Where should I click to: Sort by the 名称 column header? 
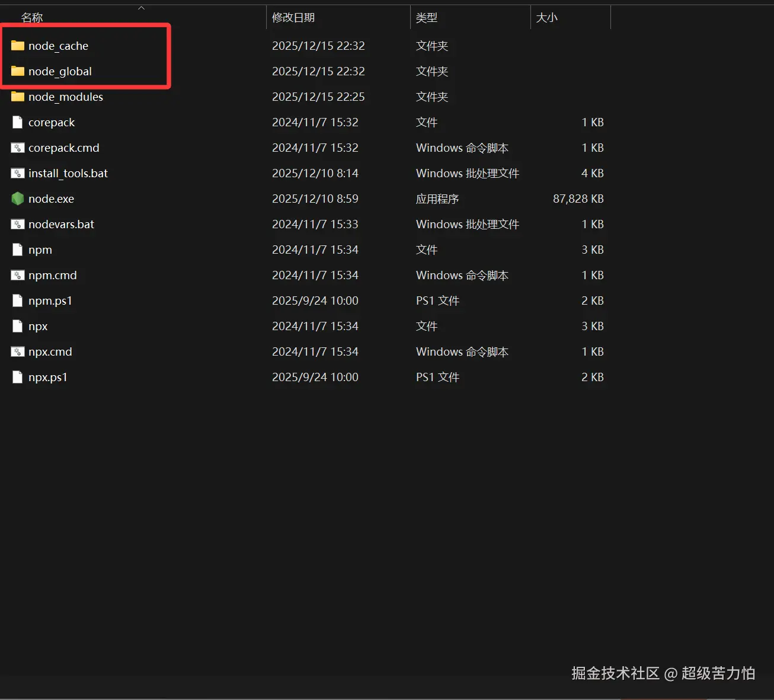click(x=32, y=18)
